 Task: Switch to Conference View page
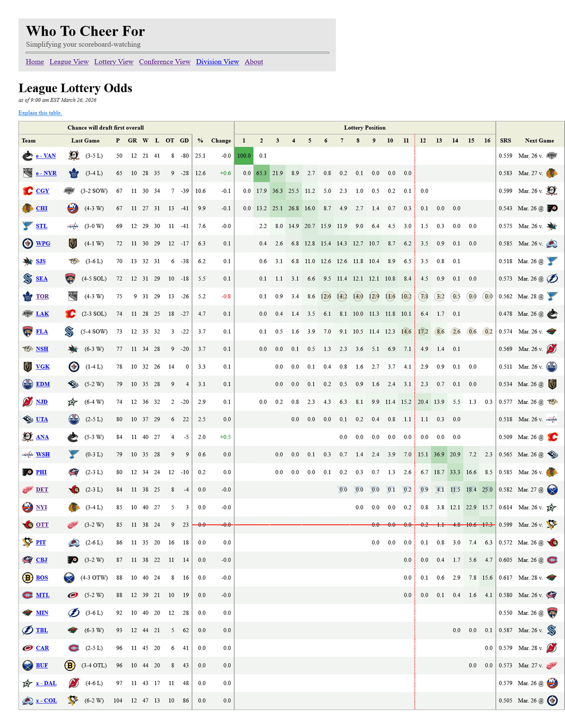164,62
